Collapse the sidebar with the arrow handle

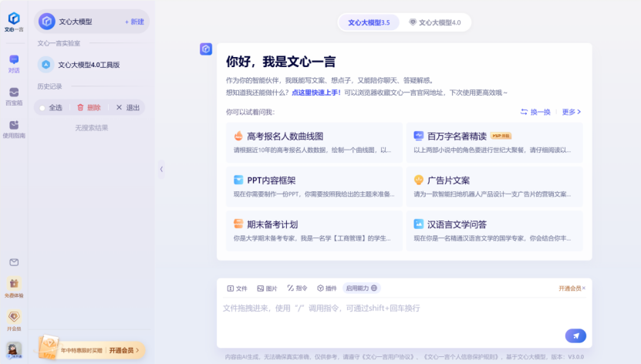pos(161,169)
